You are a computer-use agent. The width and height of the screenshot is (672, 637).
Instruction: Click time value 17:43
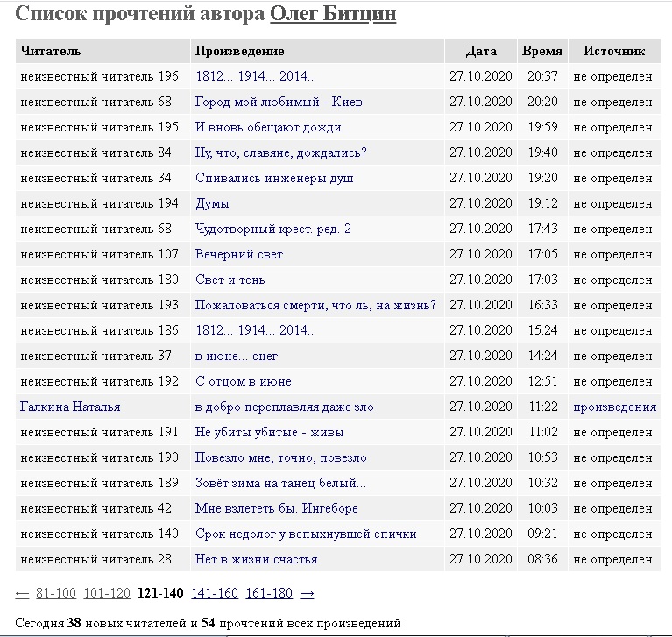click(542, 229)
